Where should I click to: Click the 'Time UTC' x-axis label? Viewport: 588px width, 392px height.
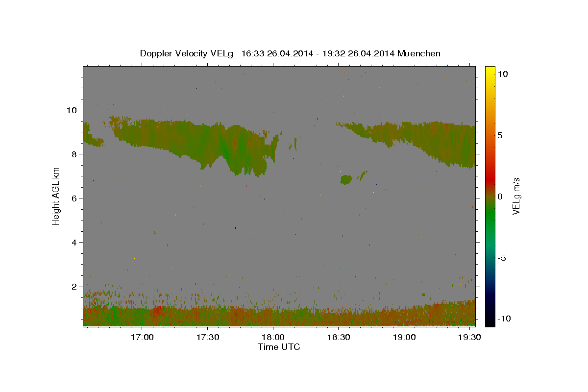pyautogui.click(x=279, y=347)
